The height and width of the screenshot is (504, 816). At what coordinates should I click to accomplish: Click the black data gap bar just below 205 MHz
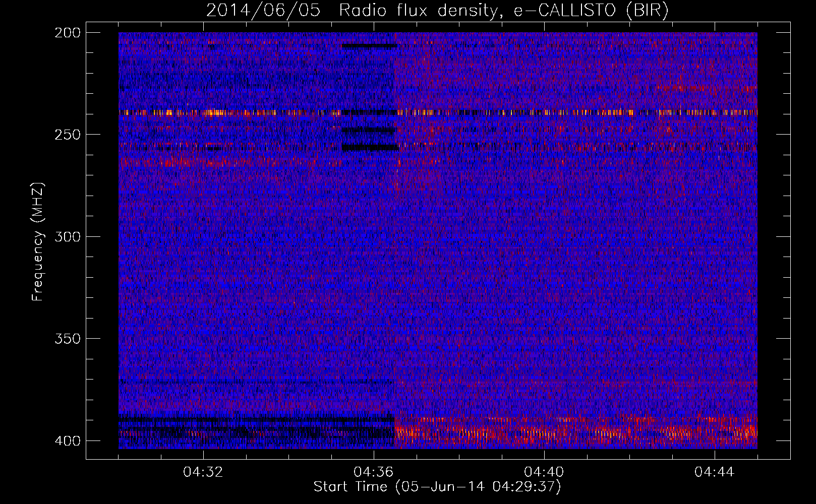[x=369, y=46]
